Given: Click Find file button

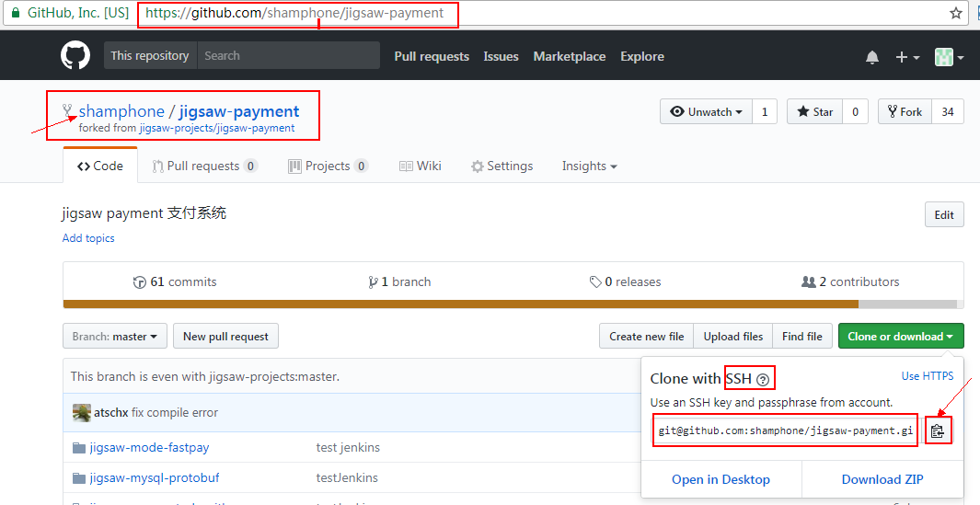Looking at the screenshot, I should tap(801, 337).
